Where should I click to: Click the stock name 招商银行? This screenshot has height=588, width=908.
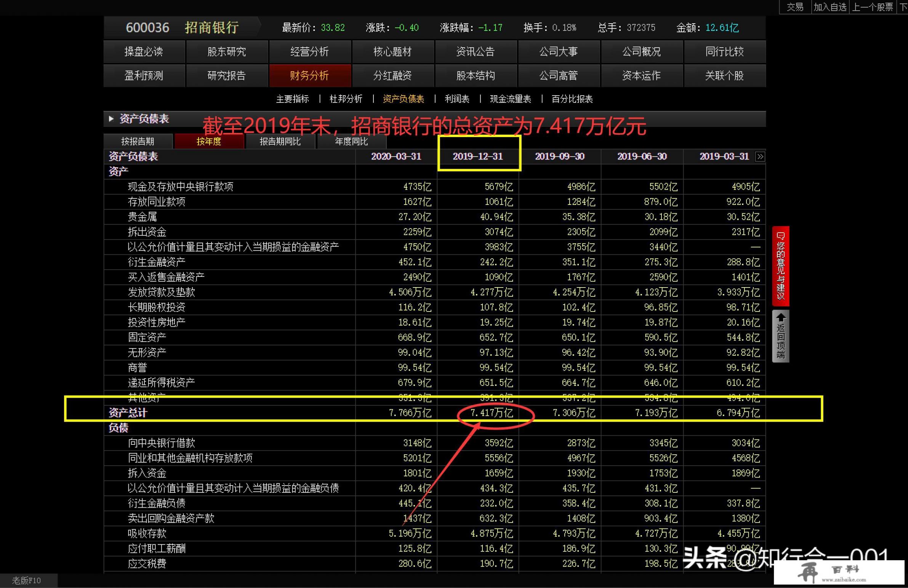212,27
